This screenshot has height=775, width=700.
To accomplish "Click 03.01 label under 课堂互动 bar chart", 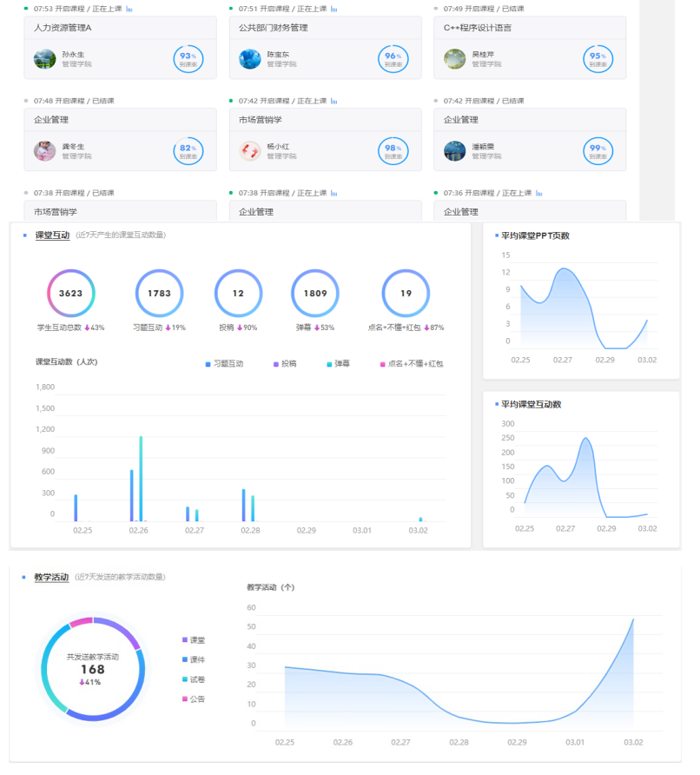I will [x=362, y=530].
